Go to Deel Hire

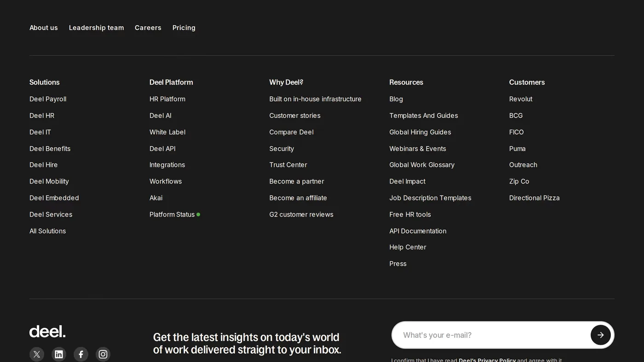click(43, 165)
